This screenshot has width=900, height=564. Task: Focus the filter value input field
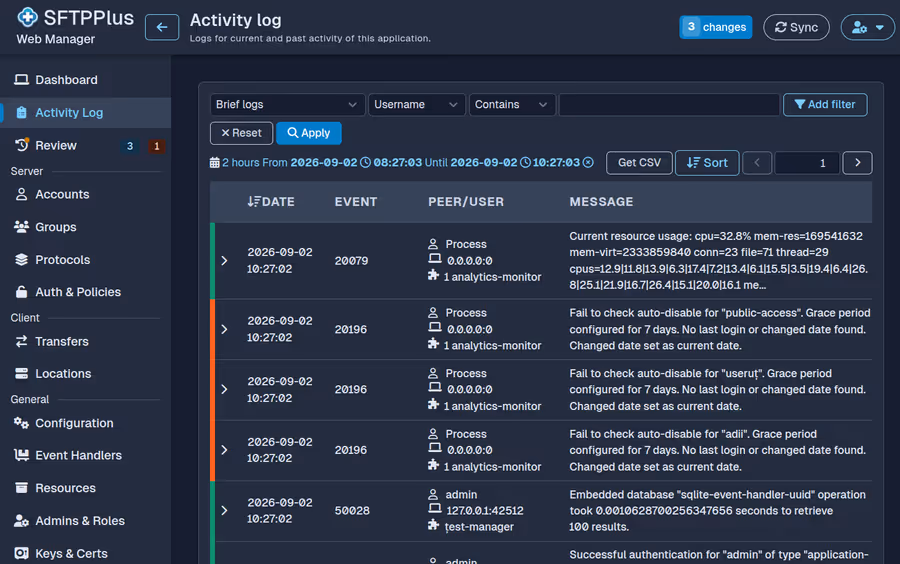click(x=669, y=104)
